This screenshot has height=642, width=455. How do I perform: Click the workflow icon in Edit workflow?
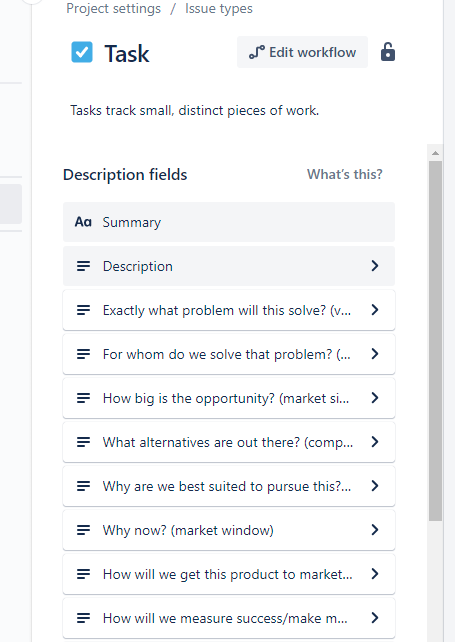257,52
